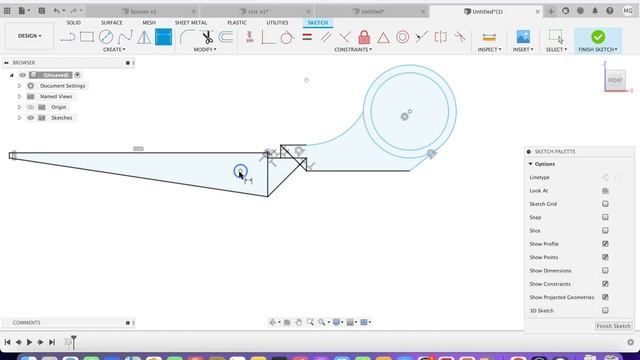Open the Help question mark

pyautogui.click(x=609, y=11)
